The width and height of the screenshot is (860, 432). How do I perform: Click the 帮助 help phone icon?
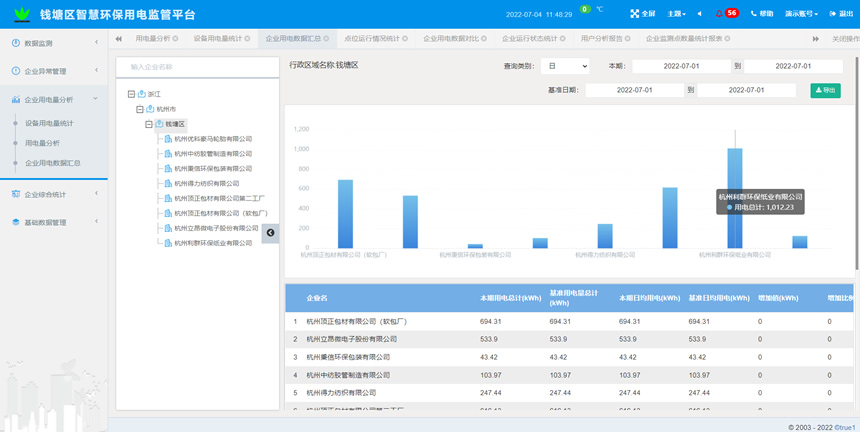754,14
